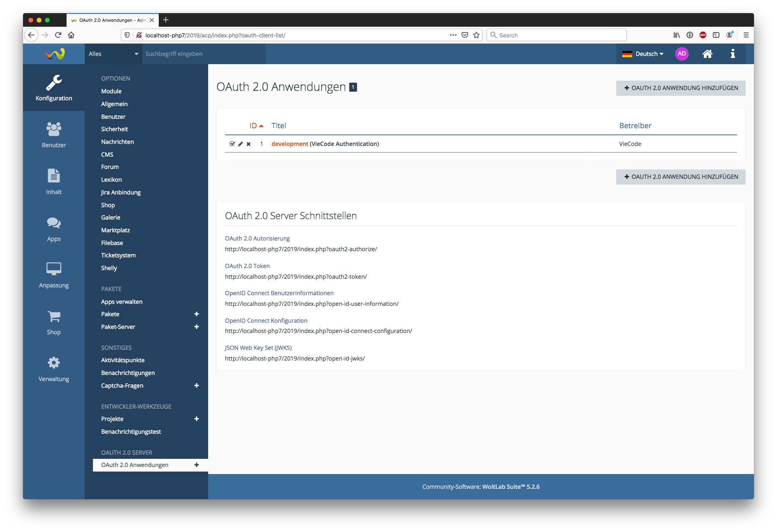Image resolution: width=777 pixels, height=532 pixels.
Task: Click the delete X icon for development
Action: coord(248,144)
